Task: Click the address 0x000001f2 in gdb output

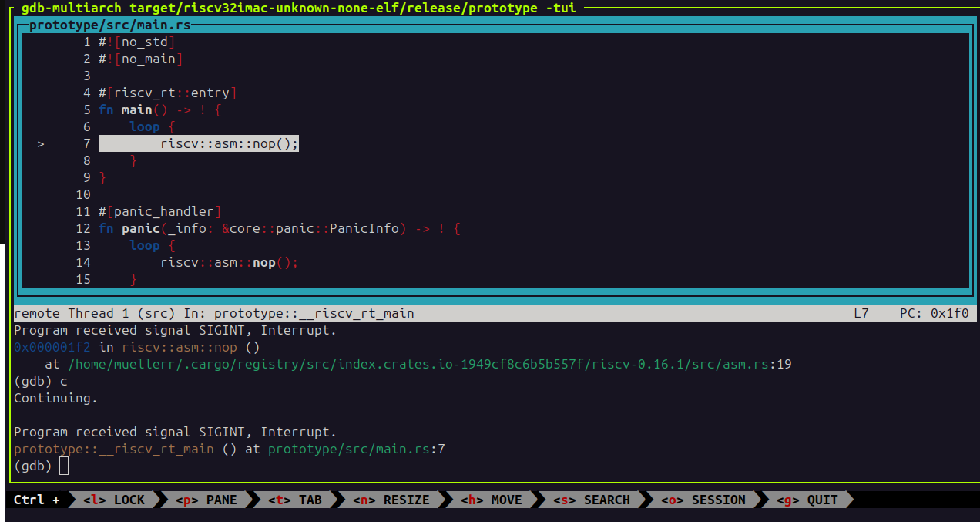Action: point(52,347)
